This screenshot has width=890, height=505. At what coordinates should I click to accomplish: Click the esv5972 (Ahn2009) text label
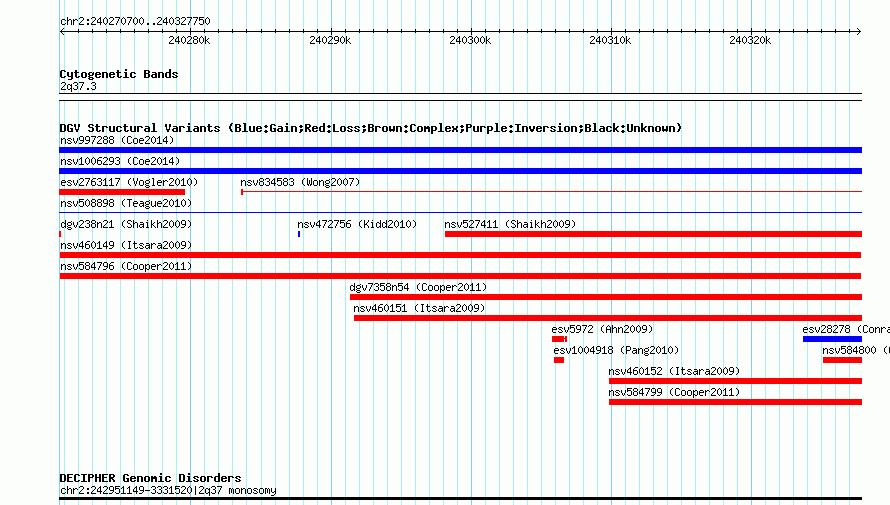coord(602,329)
